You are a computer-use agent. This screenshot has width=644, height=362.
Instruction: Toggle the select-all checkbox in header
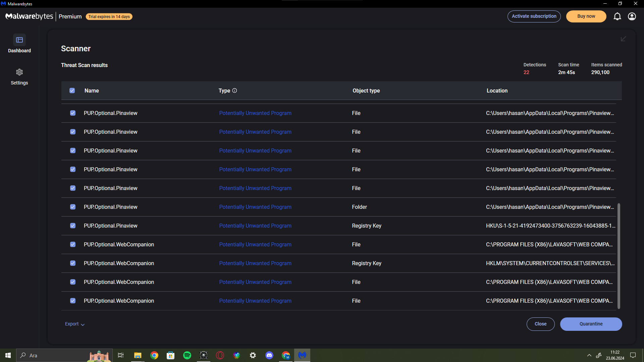click(x=72, y=90)
